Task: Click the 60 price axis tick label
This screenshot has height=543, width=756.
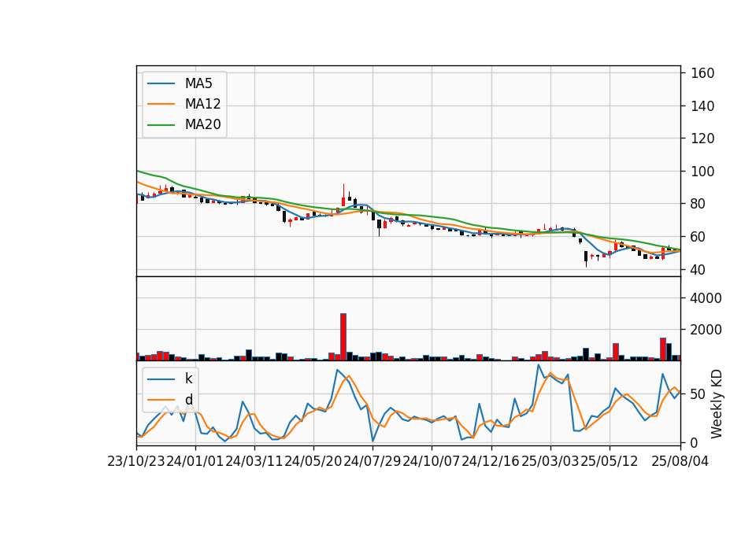Action: (x=698, y=237)
